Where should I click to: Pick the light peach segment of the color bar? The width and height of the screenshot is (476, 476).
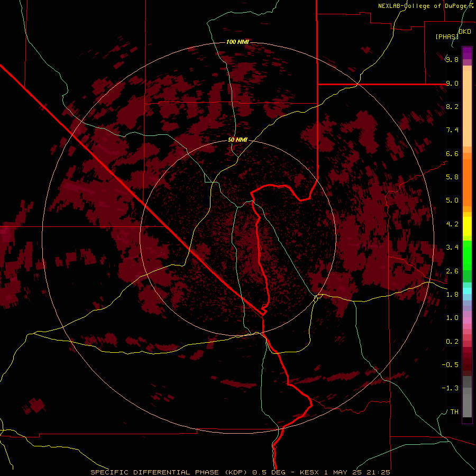point(467,108)
